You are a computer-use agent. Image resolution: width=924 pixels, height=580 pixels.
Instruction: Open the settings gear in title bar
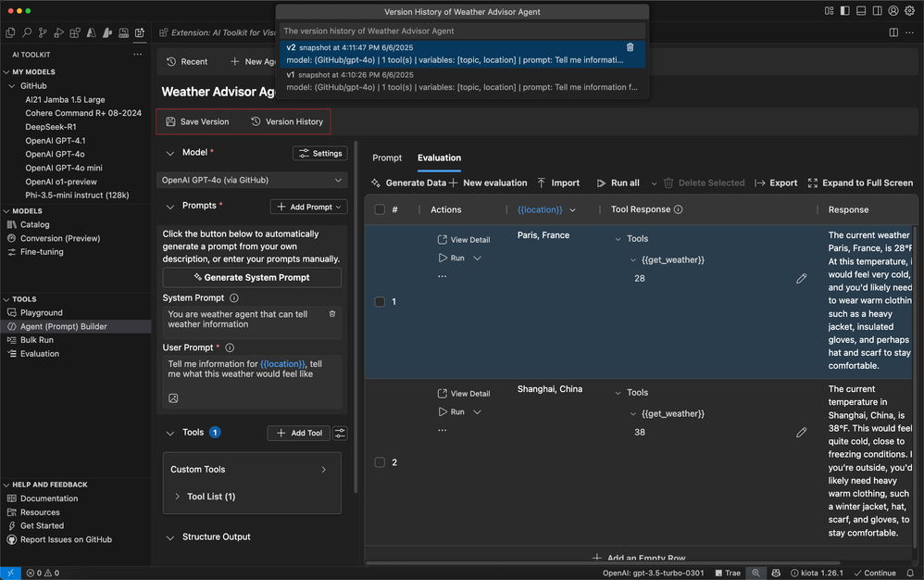tap(909, 11)
